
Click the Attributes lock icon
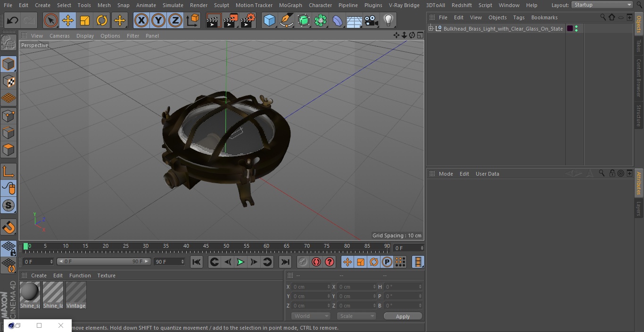(612, 173)
